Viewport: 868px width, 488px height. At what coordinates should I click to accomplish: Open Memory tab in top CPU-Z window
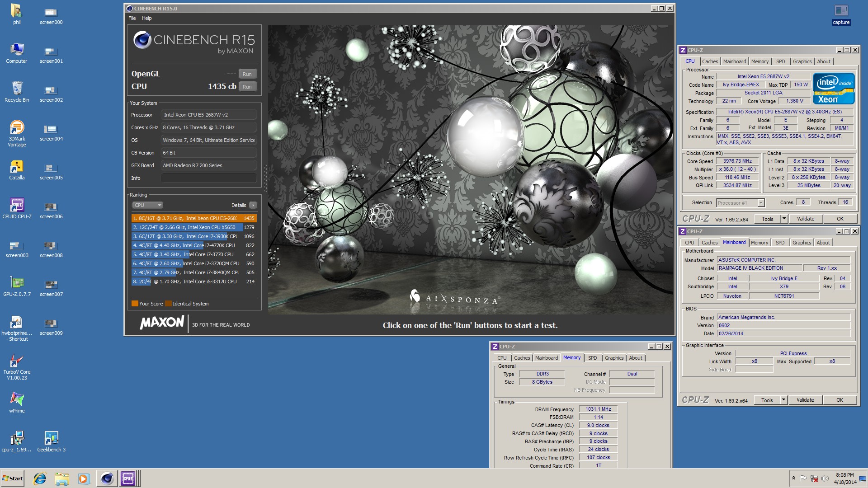[759, 61]
